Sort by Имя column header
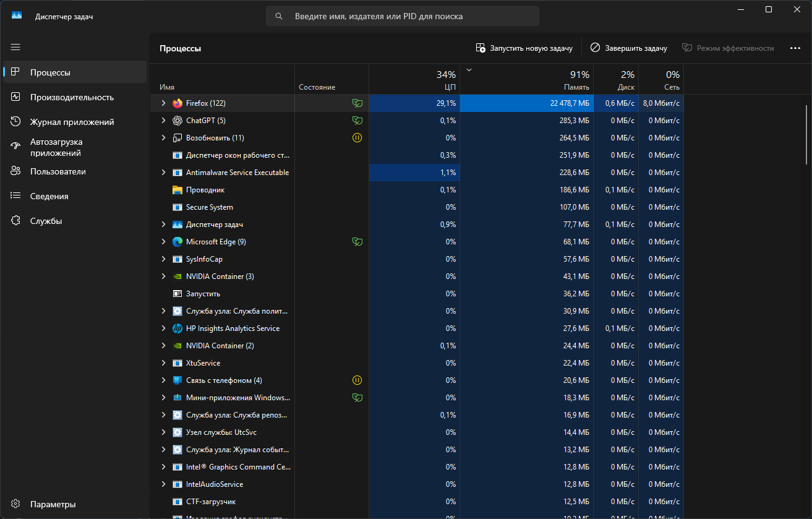The image size is (812, 519). coord(223,79)
